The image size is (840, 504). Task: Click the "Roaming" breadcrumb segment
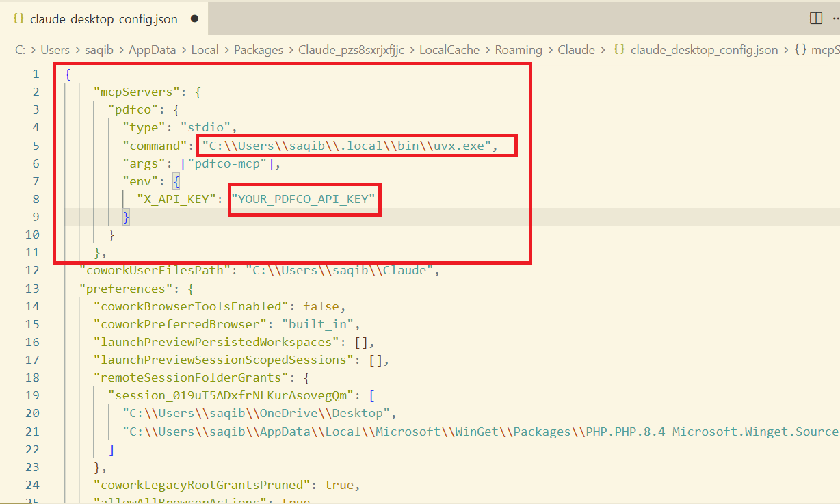point(519,50)
